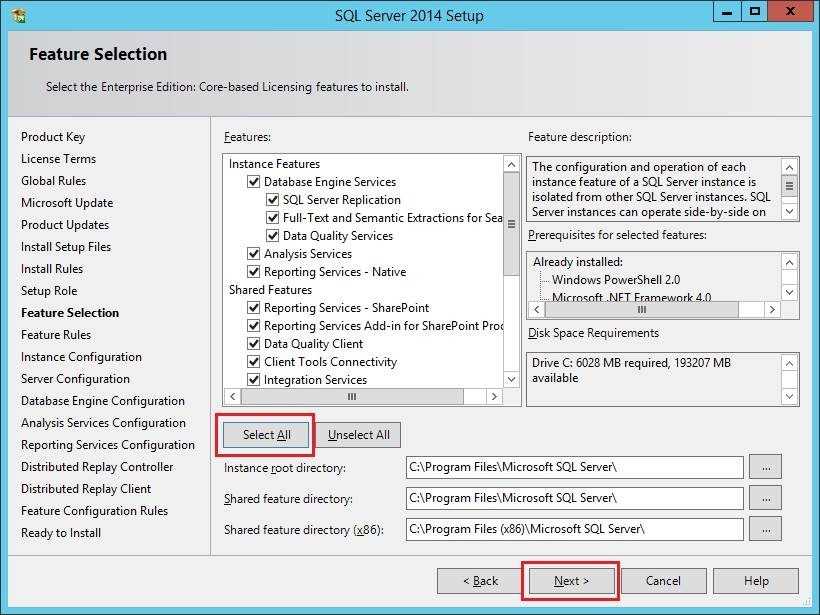Viewport: 820px width, 615px height.
Task: Edit the Shared feature directory field
Action: click(574, 498)
